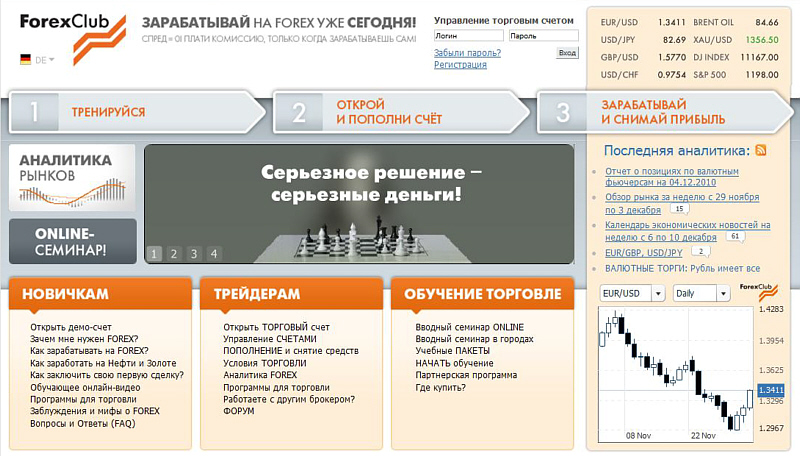The width and height of the screenshot is (800, 456).
Task: Open НАЧАТЬ обучение link
Action: point(454,363)
